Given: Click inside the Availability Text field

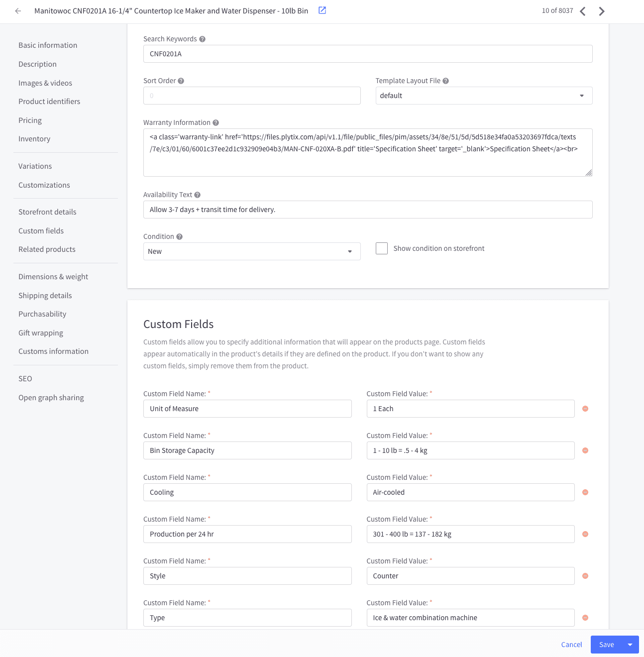Looking at the screenshot, I should click(368, 210).
